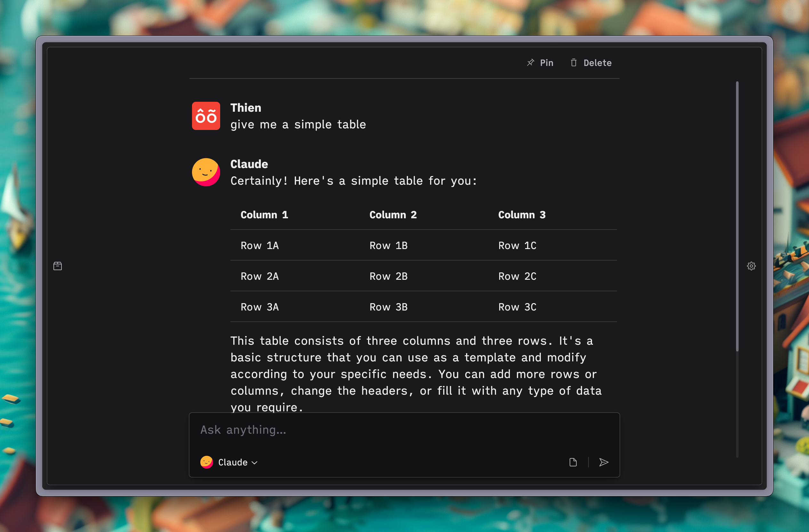Screen dimensions: 809x532
Task: Click Thien's red avatar
Action: coord(206,116)
